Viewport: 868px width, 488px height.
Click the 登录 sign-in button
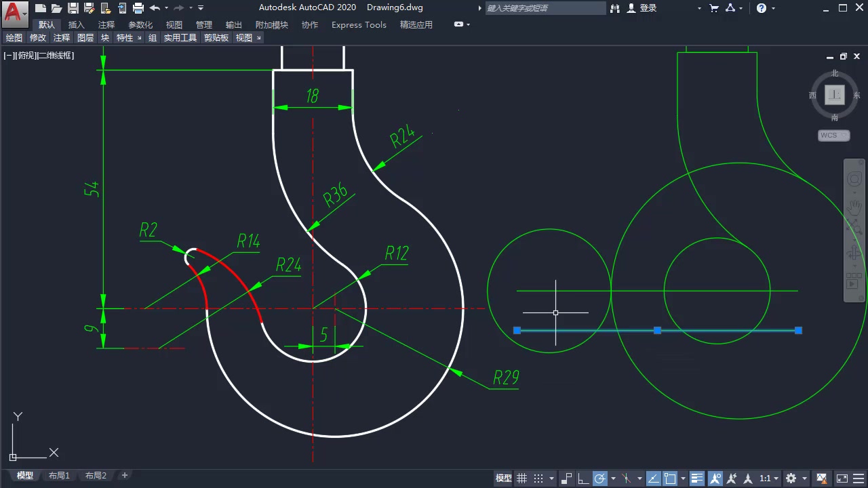[x=642, y=8]
